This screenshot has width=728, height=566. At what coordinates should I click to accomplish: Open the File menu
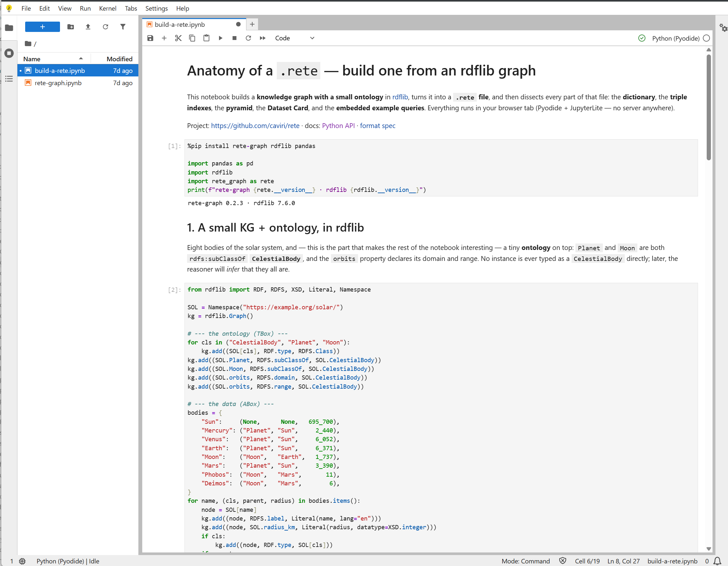click(x=26, y=8)
